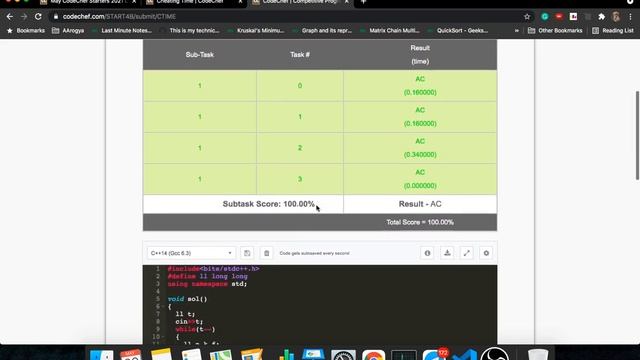Image resolution: width=640 pixels, height=360 pixels.
Task: Open the Graph and its repr... bookmark
Action: [322, 31]
